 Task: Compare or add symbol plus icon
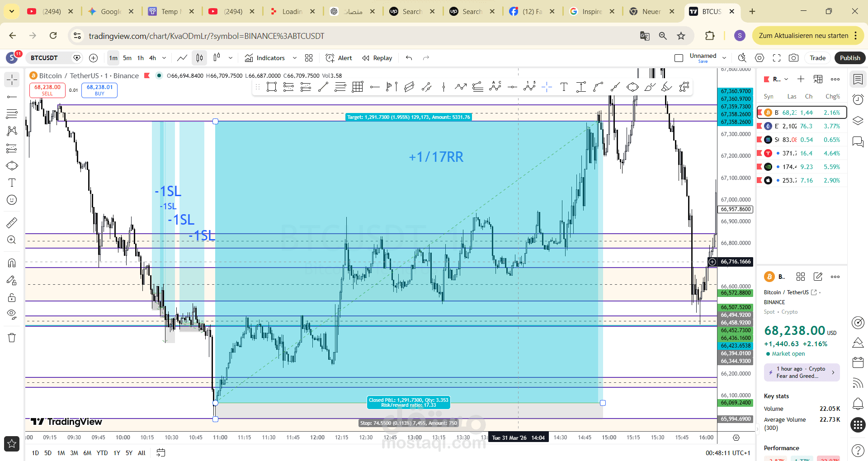[93, 58]
